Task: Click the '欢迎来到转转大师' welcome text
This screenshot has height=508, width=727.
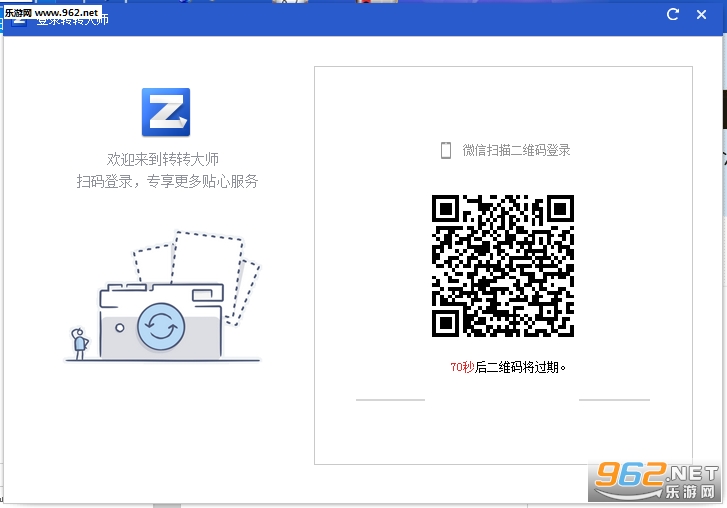Action: pos(163,159)
